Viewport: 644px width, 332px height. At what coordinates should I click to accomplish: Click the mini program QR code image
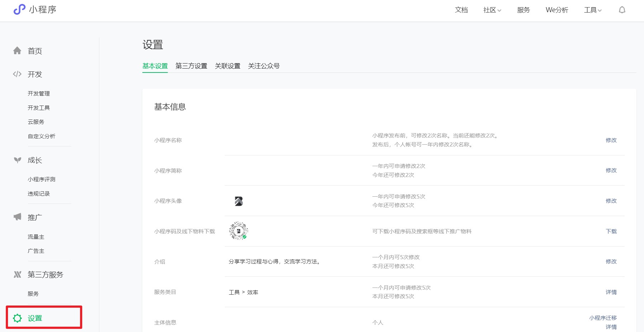pos(238,231)
